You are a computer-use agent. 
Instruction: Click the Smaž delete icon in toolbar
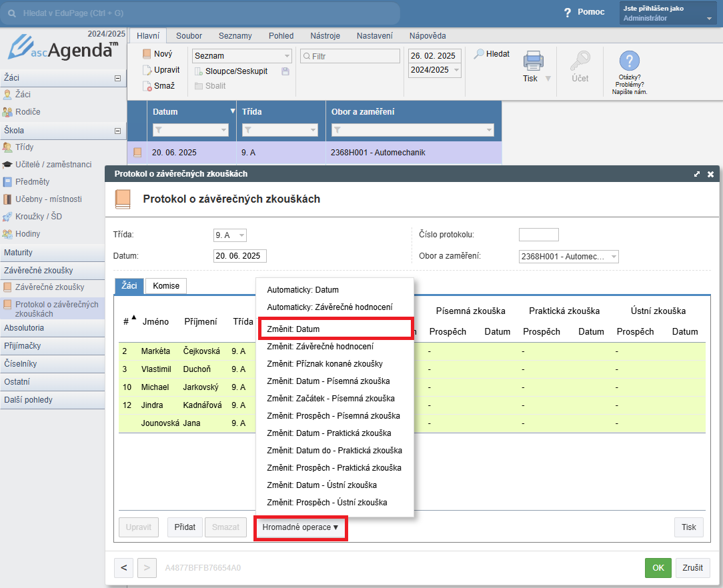point(147,86)
